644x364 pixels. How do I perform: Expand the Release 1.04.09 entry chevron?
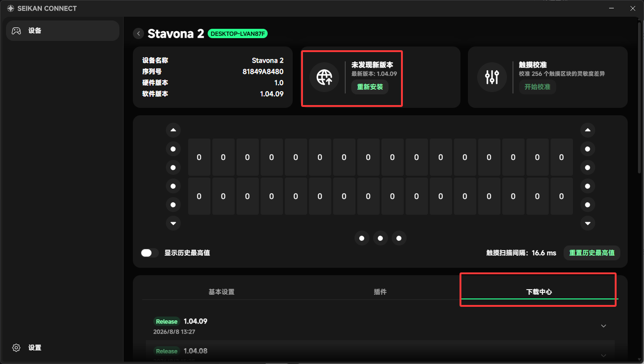click(x=604, y=326)
